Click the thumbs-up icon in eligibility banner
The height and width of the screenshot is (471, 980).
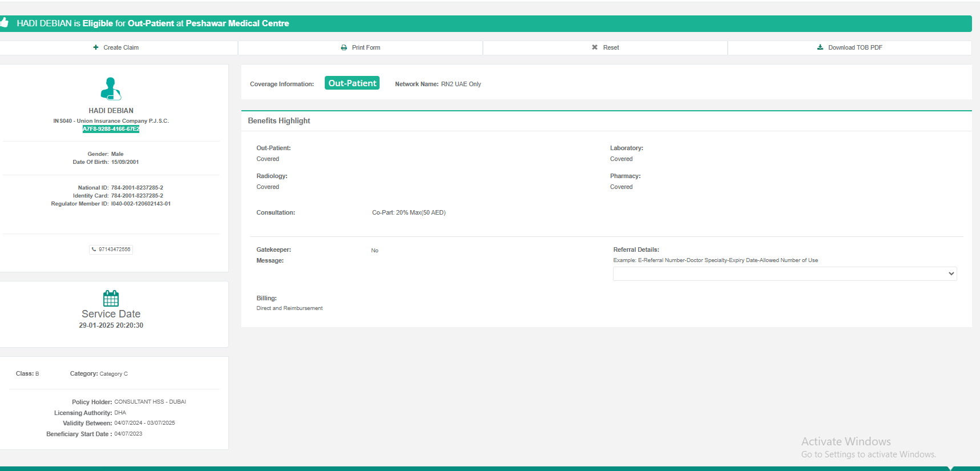coord(4,23)
